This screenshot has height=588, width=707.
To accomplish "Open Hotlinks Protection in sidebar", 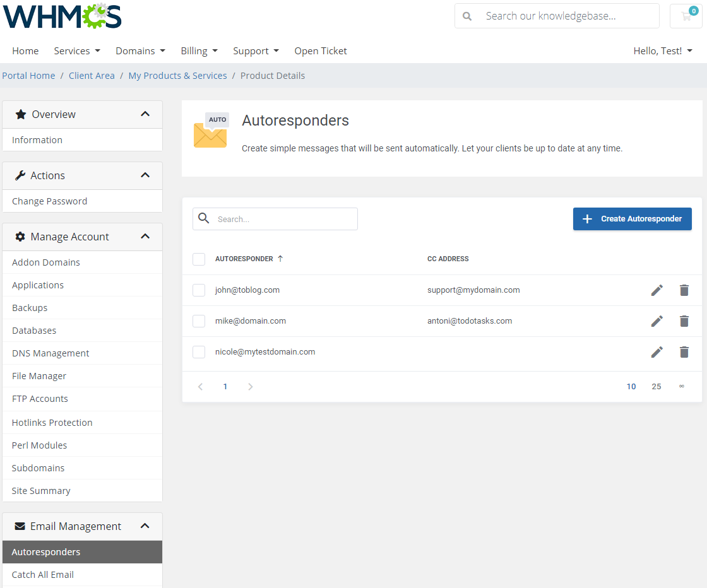I will coord(83,423).
